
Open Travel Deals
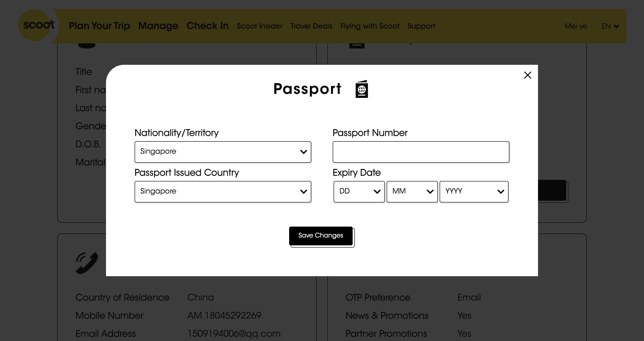point(311,26)
